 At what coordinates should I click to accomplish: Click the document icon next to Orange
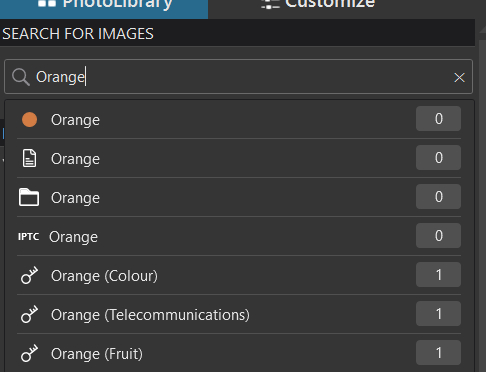(x=29, y=158)
